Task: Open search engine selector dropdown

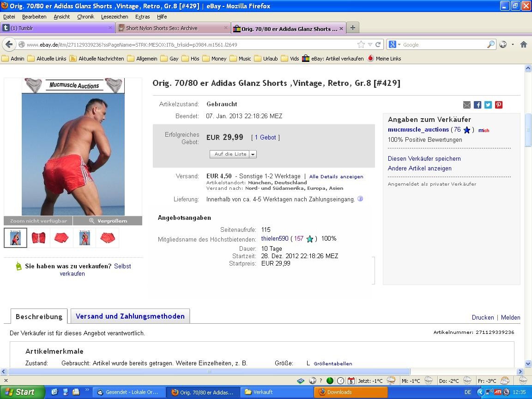Action: (x=395, y=44)
